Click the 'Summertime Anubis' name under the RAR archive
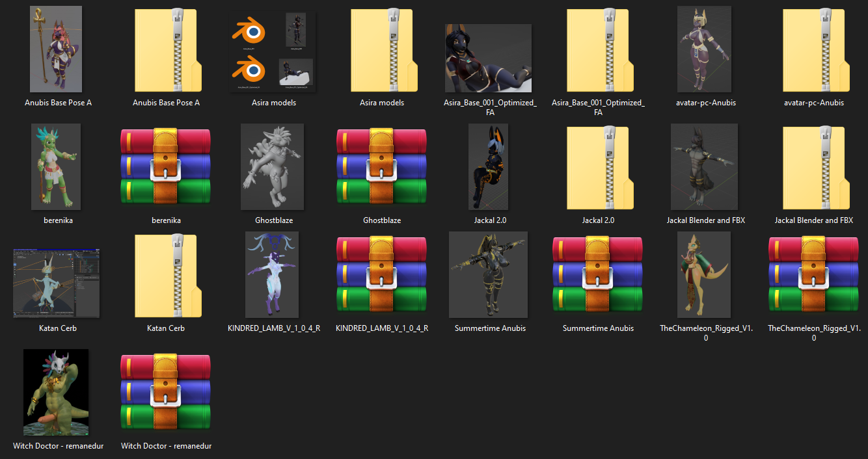 [x=598, y=328]
